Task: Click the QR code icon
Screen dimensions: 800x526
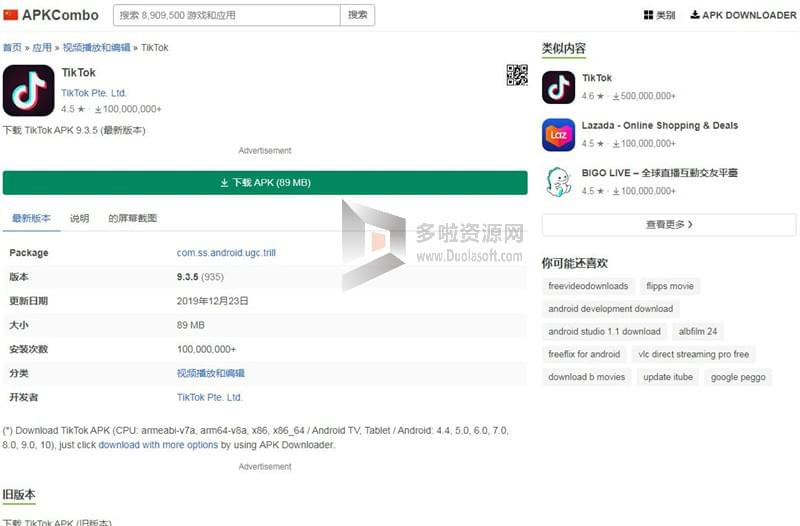Action: coord(517,75)
